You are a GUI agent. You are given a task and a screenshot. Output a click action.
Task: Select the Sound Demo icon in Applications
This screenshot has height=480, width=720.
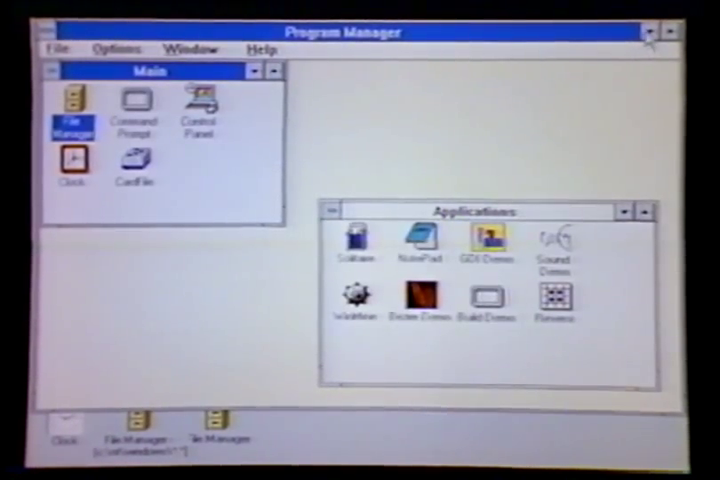[x=555, y=238]
